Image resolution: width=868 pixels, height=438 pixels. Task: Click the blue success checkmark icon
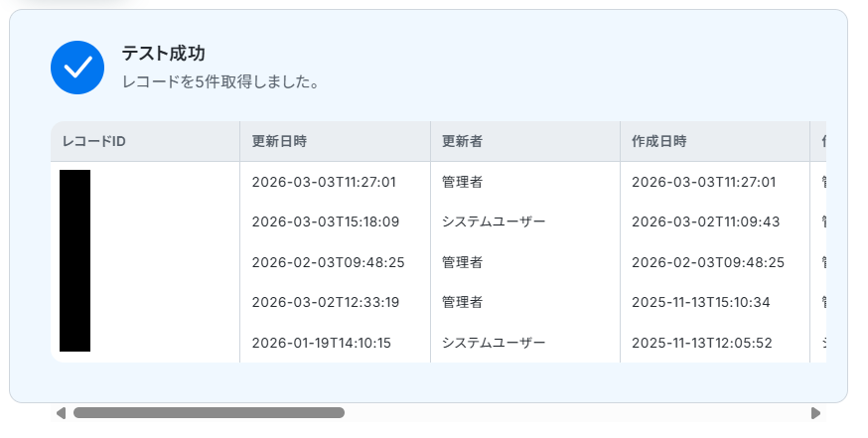(77, 68)
